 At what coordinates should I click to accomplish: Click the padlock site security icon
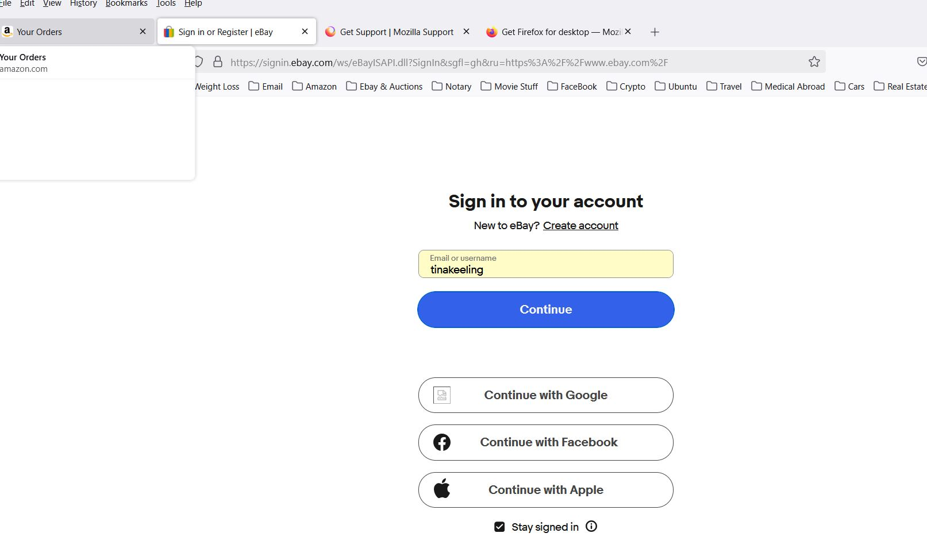(x=218, y=62)
